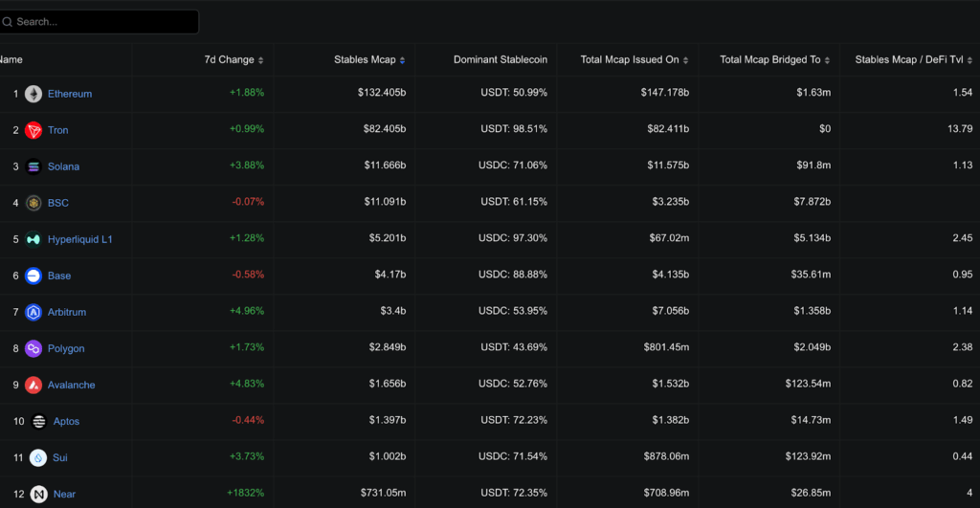
Task: Click Ethereum's $147.178b issued value
Action: pyautogui.click(x=665, y=93)
